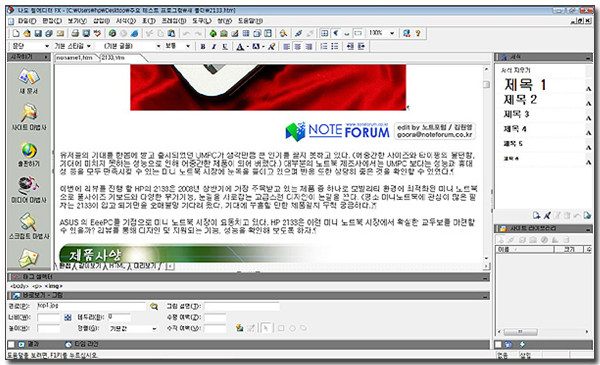
Task: Click the Print toolbar icon
Action: [75, 33]
